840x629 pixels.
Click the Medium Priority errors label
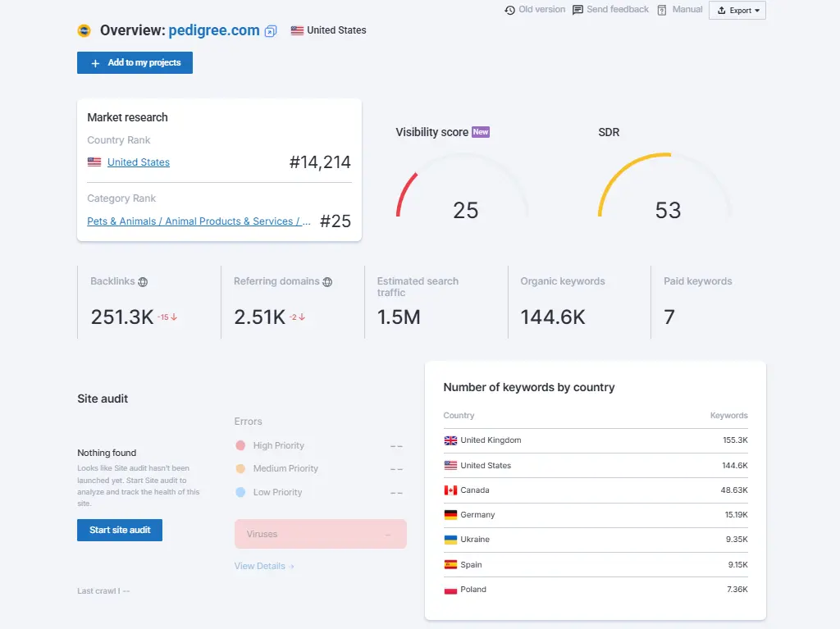point(285,469)
